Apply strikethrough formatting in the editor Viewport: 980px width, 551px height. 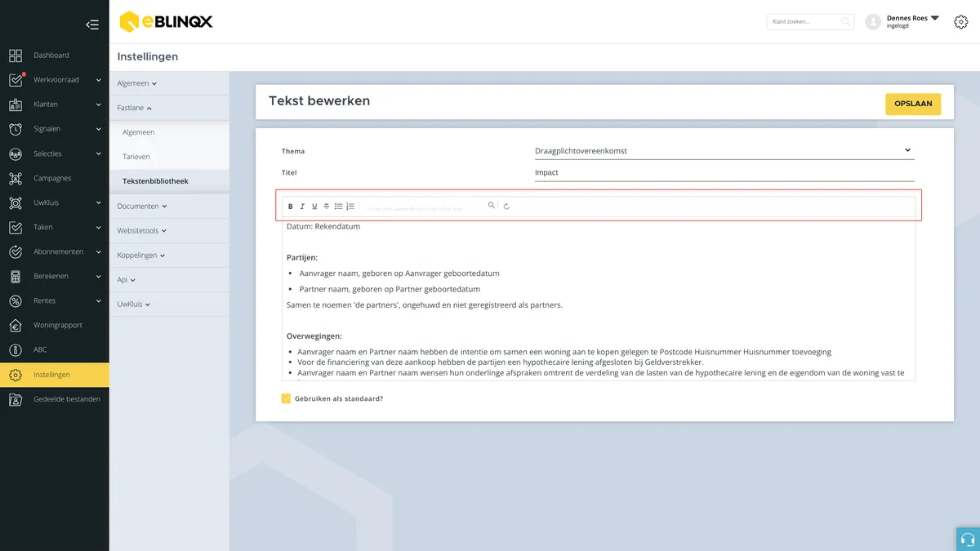click(327, 207)
